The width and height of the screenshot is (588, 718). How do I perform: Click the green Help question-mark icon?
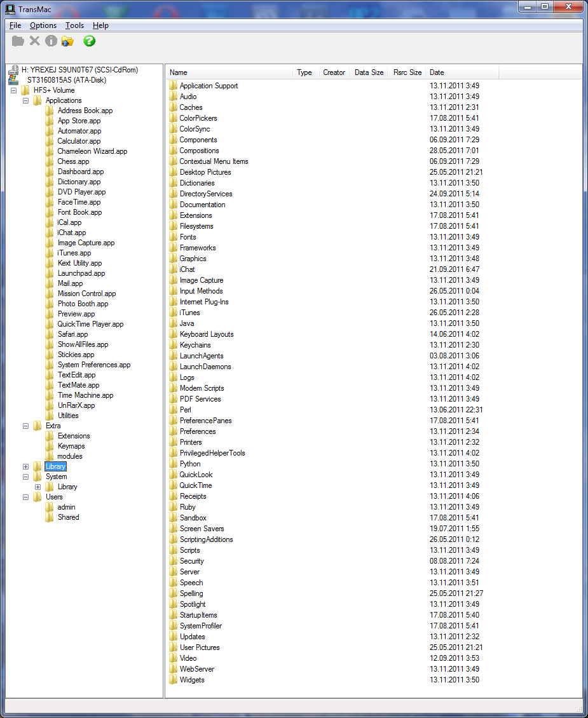tap(89, 41)
